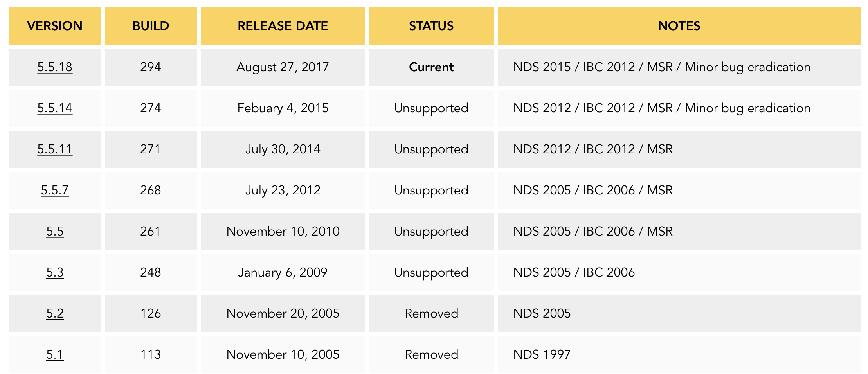Click the 5.5 version link

(x=55, y=231)
